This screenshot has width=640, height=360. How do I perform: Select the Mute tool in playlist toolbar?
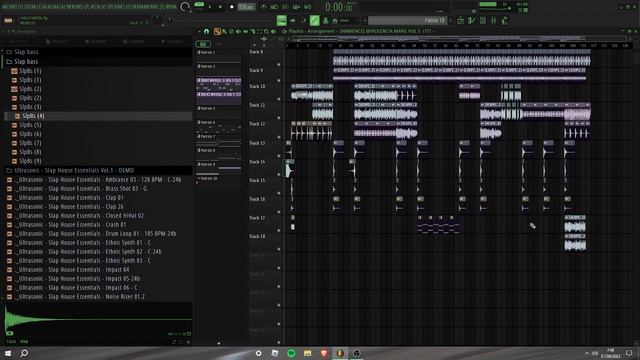238,31
